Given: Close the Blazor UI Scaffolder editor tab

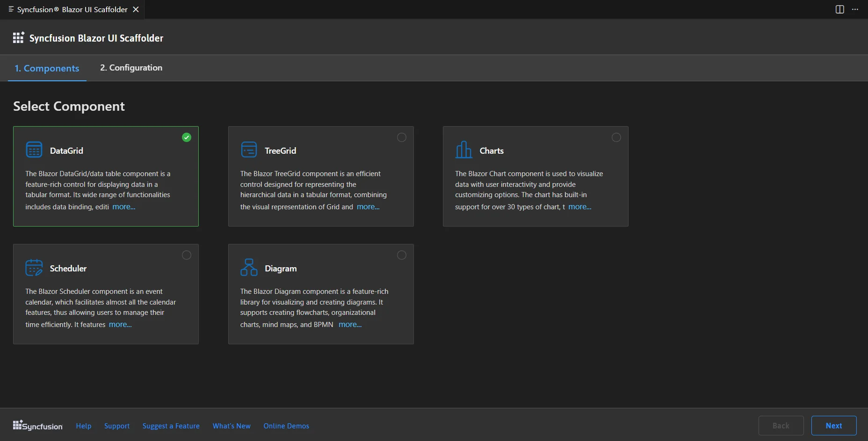Looking at the screenshot, I should coord(136,9).
